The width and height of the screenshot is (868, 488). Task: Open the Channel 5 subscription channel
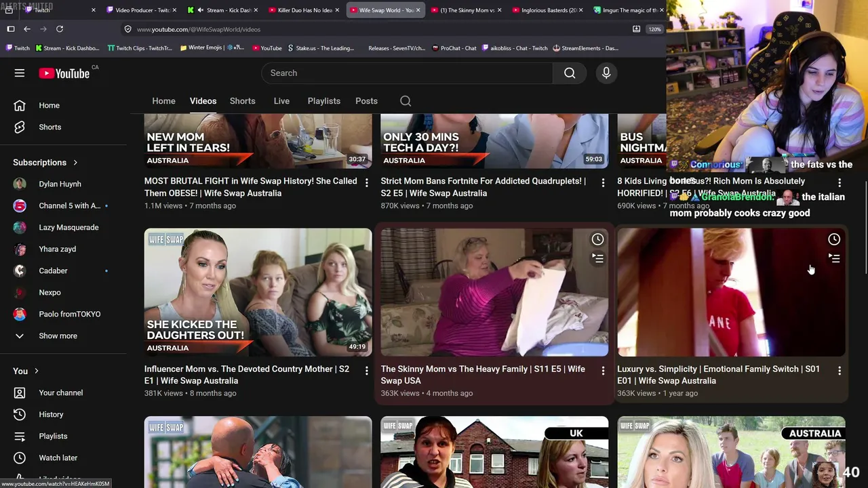[x=63, y=205]
